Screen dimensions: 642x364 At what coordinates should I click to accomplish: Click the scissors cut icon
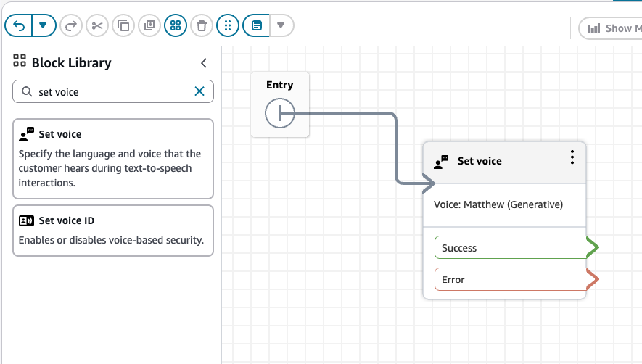pyautogui.click(x=96, y=26)
